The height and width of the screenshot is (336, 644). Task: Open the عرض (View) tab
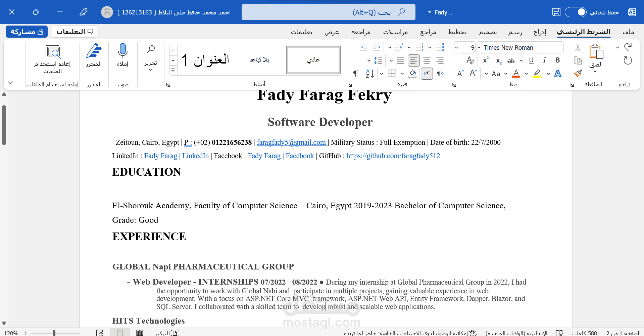click(x=332, y=32)
